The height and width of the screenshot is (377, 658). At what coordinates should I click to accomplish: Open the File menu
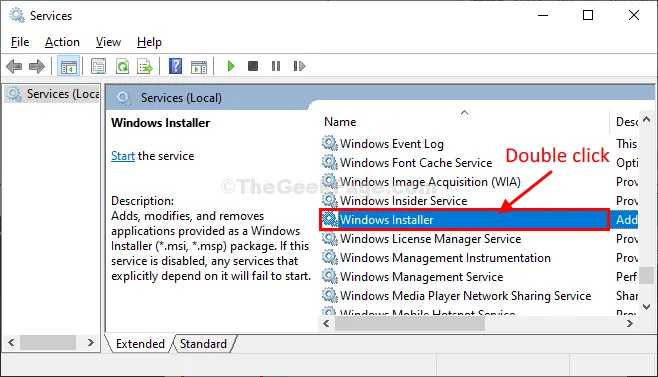point(20,42)
